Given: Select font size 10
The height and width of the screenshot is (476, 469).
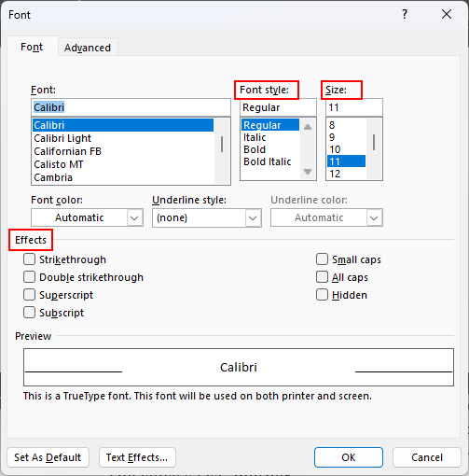Looking at the screenshot, I should 346,149.
